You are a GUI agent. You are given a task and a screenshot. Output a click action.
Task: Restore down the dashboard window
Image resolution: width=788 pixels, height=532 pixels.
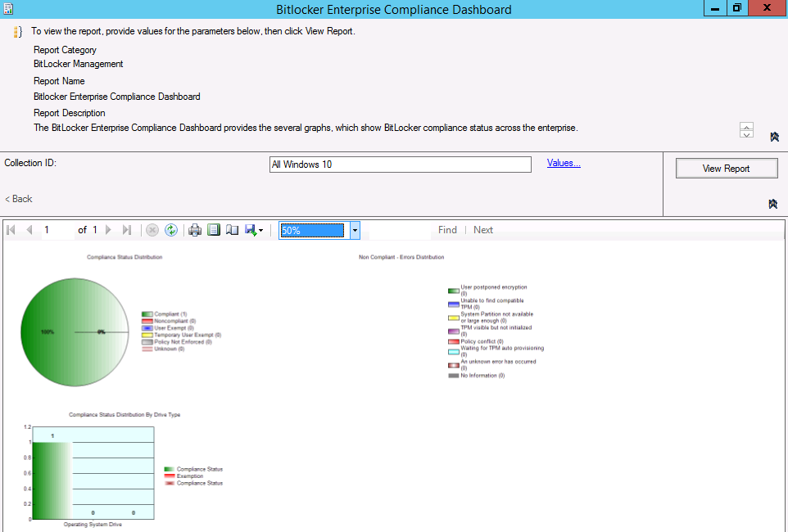tap(736, 8)
